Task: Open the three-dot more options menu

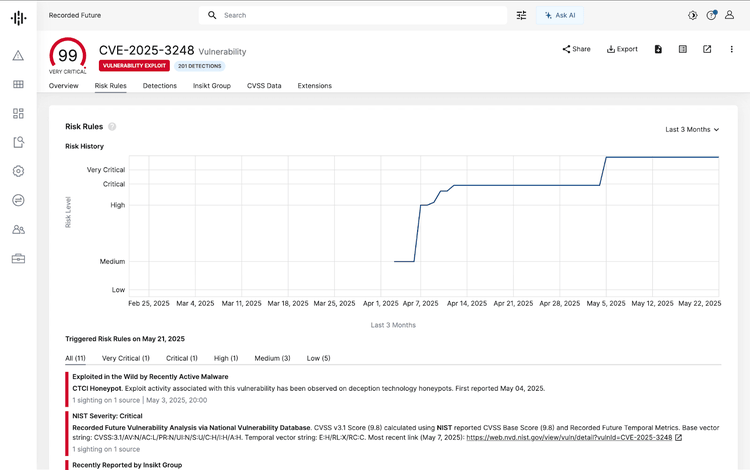Action: 732,49
